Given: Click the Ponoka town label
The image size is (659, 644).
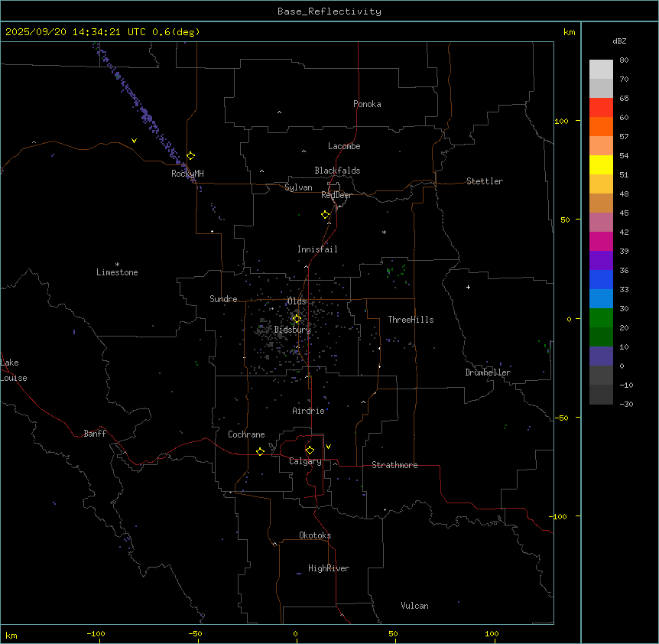Looking at the screenshot, I should [x=367, y=104].
